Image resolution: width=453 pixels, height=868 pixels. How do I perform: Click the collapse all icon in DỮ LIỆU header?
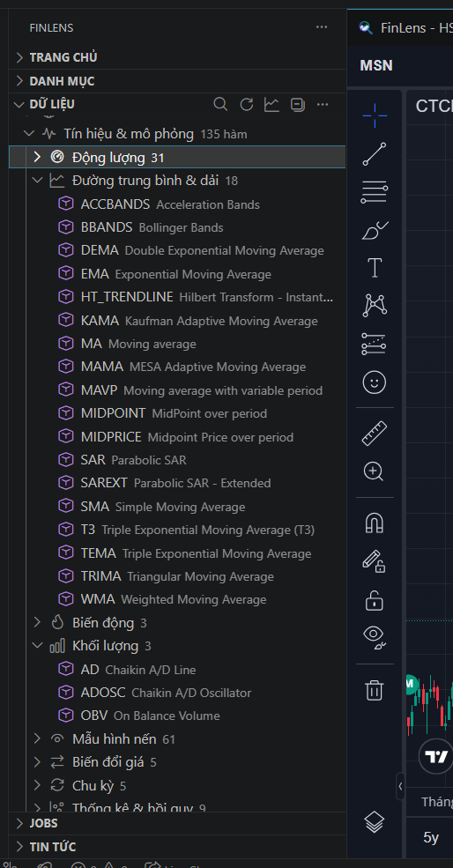coord(297,104)
